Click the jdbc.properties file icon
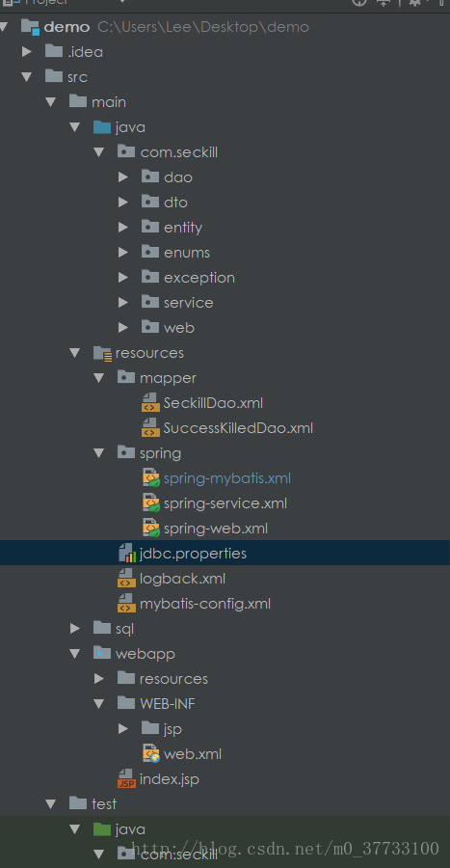The height and width of the screenshot is (868, 450). (x=127, y=553)
